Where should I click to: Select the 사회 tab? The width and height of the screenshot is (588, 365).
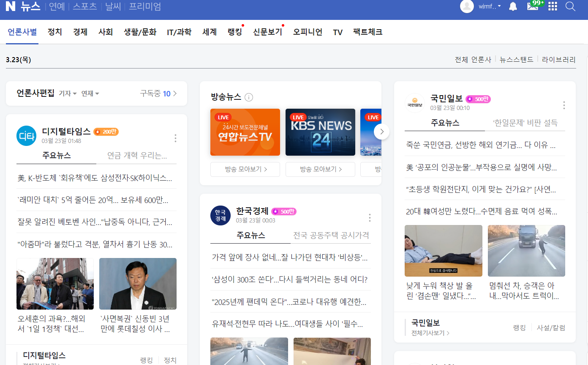point(106,32)
